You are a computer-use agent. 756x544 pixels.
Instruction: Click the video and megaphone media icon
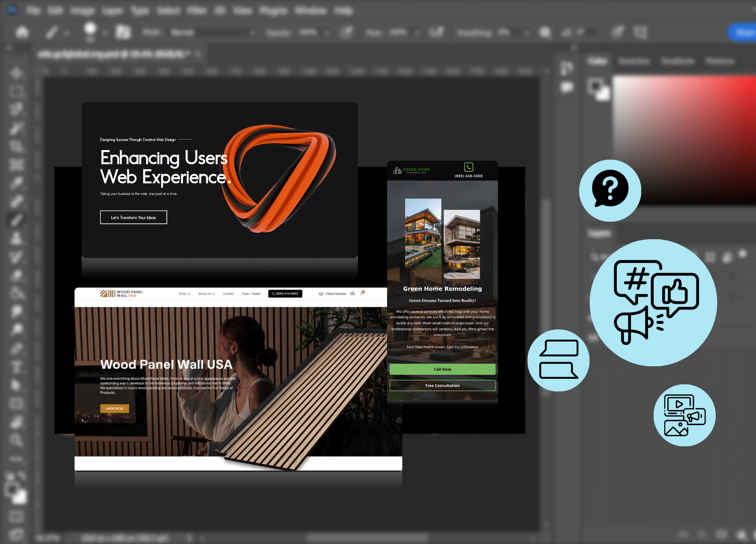[684, 415]
